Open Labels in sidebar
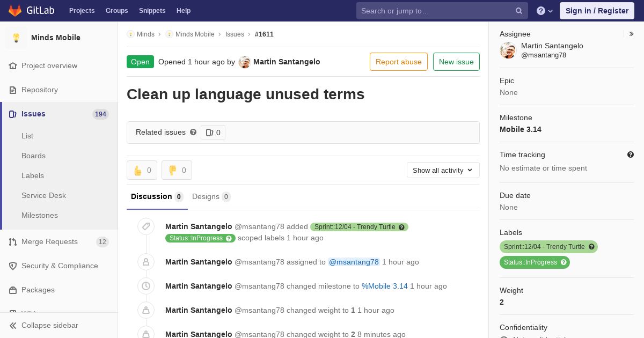Image resolution: width=644 pixels, height=338 pixels. [x=33, y=175]
